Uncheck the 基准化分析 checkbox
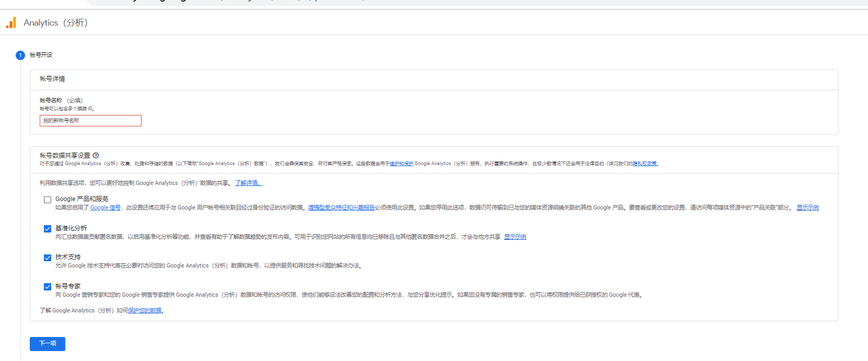The image size is (868, 361). click(48, 229)
